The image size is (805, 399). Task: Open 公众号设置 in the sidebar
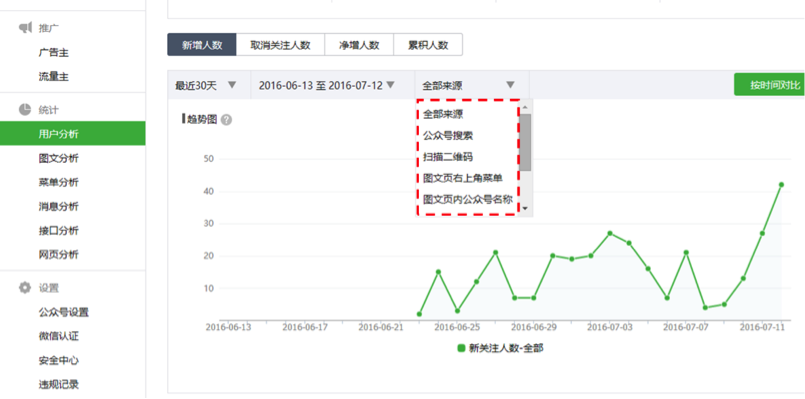tap(64, 312)
